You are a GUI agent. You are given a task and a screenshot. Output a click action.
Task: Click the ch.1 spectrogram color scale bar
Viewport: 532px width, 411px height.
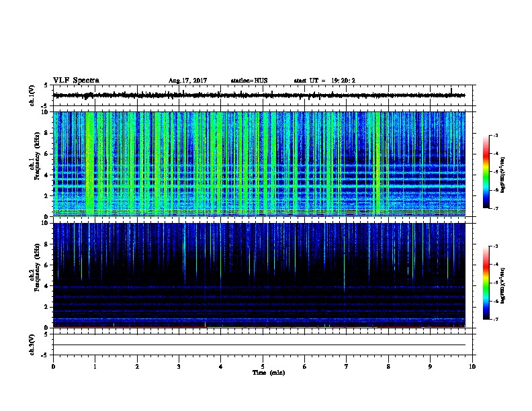point(486,172)
